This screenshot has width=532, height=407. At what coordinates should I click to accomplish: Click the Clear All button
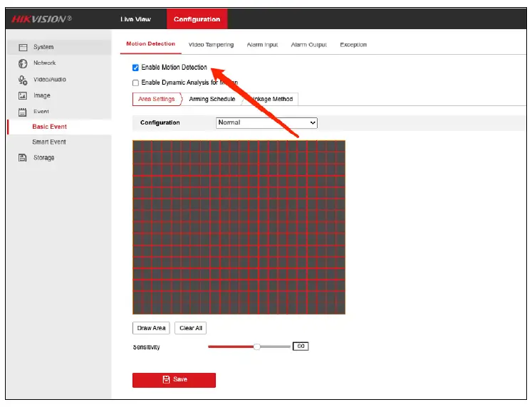(x=190, y=328)
